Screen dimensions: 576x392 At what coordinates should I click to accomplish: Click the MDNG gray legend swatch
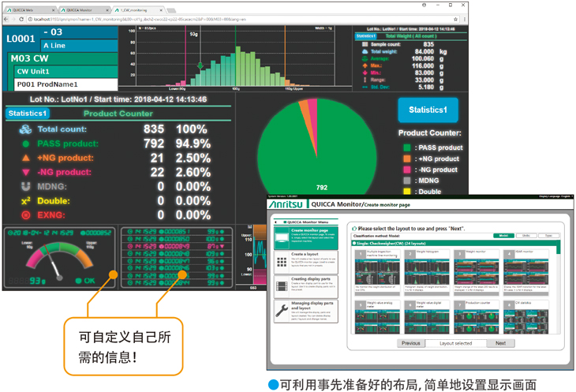pyautogui.click(x=406, y=181)
